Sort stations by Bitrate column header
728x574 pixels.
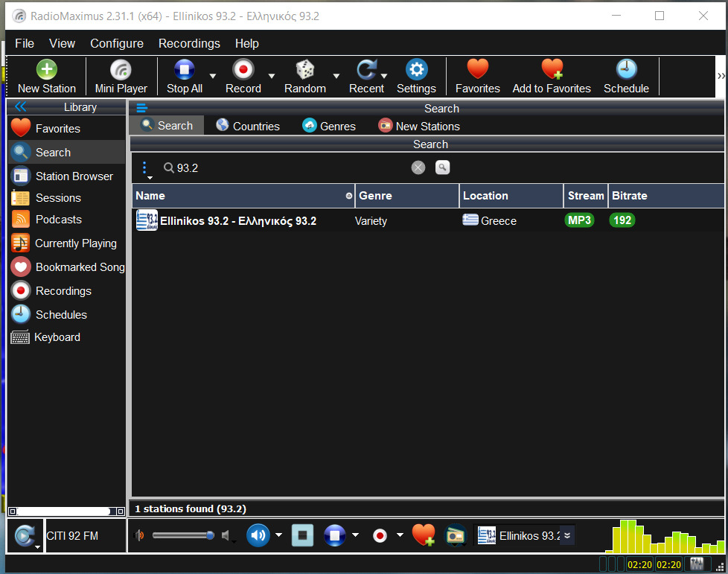tap(666, 196)
